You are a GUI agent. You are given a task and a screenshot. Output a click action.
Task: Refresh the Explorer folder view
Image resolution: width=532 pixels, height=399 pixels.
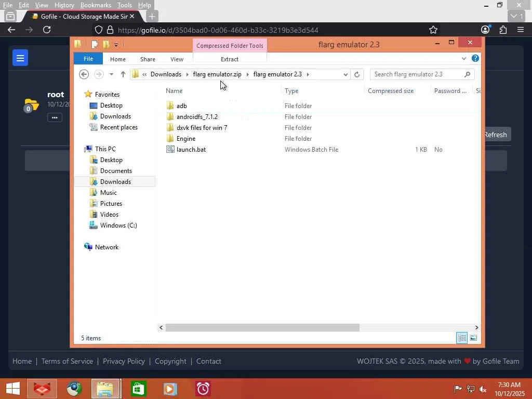pyautogui.click(x=356, y=74)
